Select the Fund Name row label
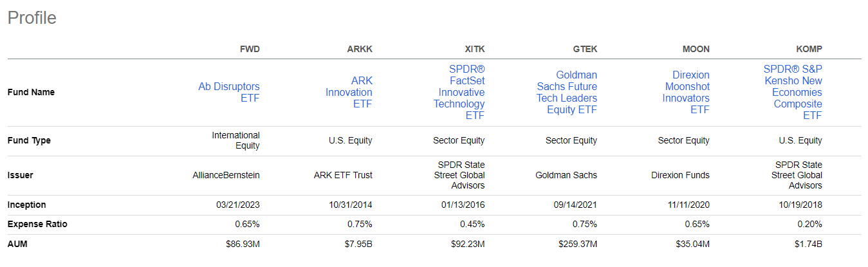 tap(31, 92)
